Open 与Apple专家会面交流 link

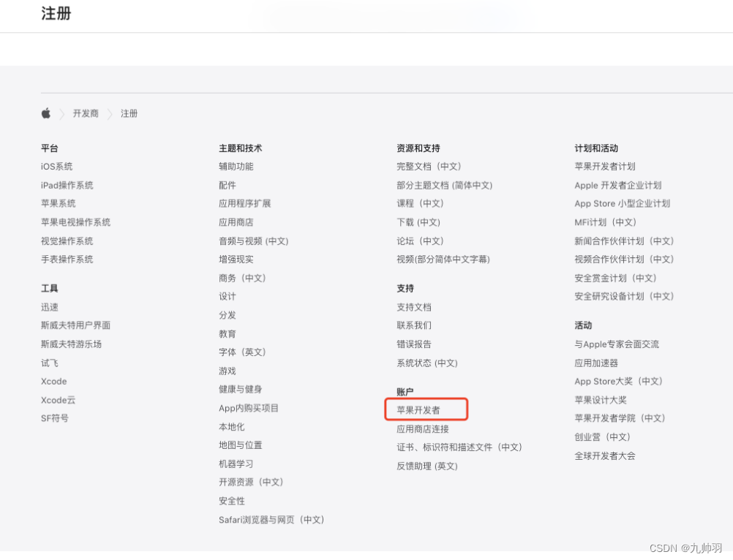point(617,344)
